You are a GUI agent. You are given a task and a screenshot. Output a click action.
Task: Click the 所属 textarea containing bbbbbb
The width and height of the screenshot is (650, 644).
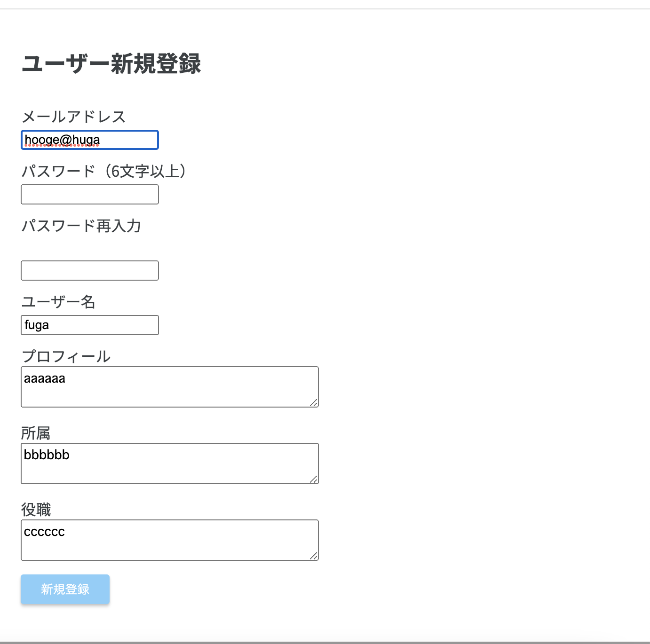[169, 463]
